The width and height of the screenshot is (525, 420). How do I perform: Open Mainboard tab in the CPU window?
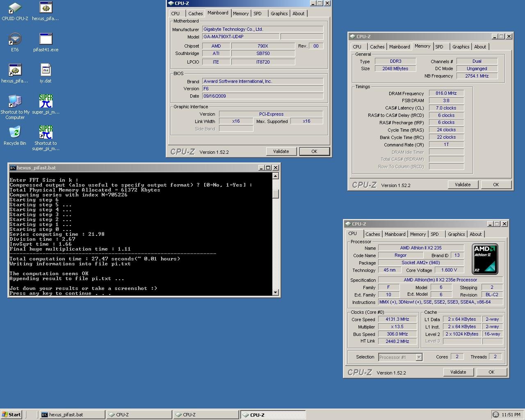pos(395,234)
